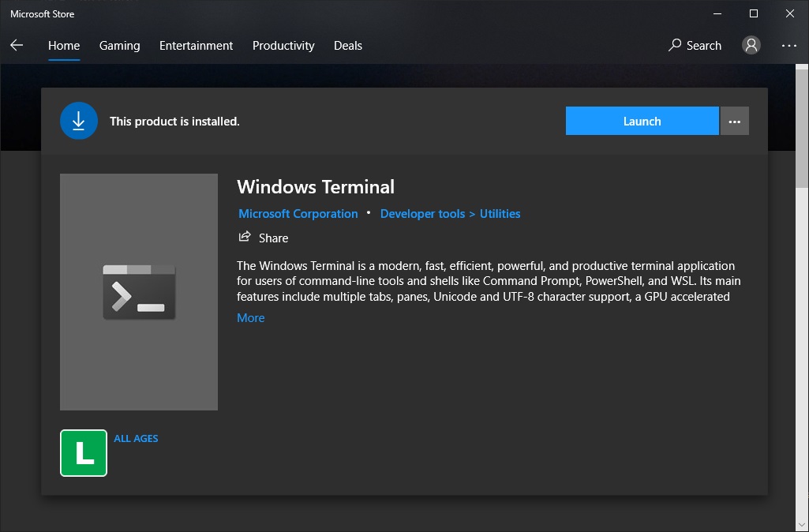Launch Windows Terminal
Image resolution: width=809 pixels, height=532 pixels.
[642, 121]
